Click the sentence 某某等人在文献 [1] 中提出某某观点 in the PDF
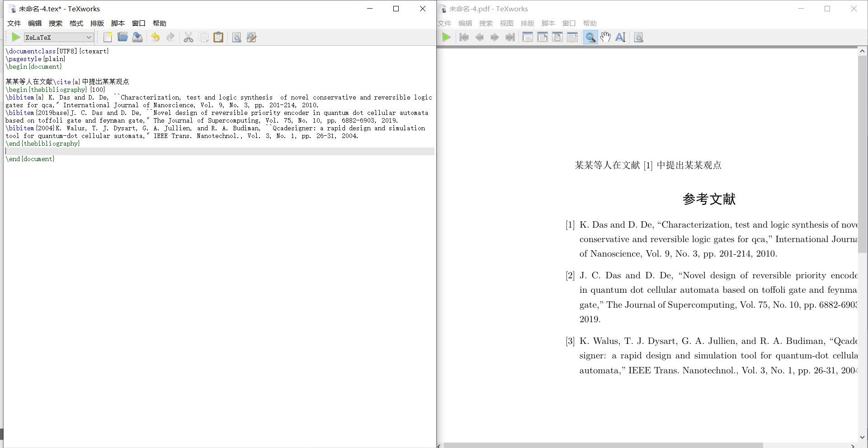This screenshot has height=448, width=868. click(x=648, y=165)
